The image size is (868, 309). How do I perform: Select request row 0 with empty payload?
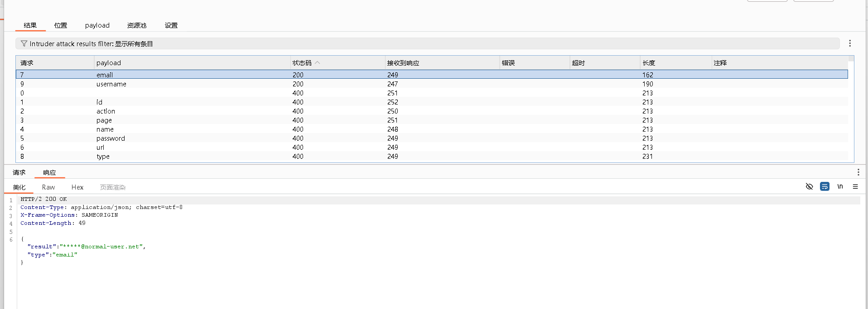click(x=432, y=93)
